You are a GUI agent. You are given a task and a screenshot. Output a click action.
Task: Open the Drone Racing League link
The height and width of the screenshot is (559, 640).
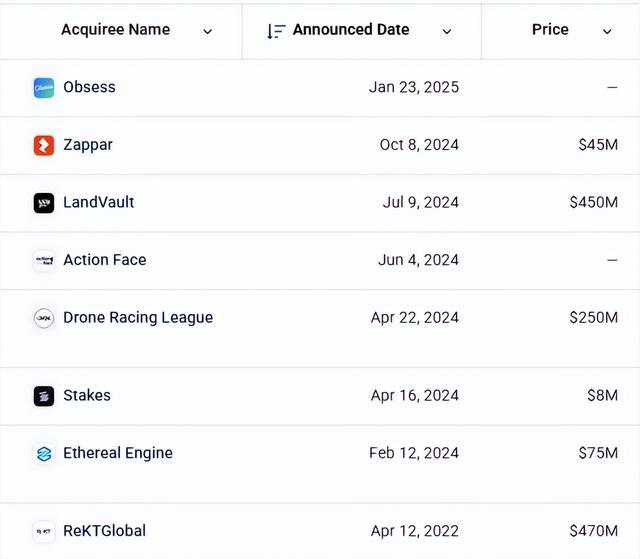(x=138, y=317)
